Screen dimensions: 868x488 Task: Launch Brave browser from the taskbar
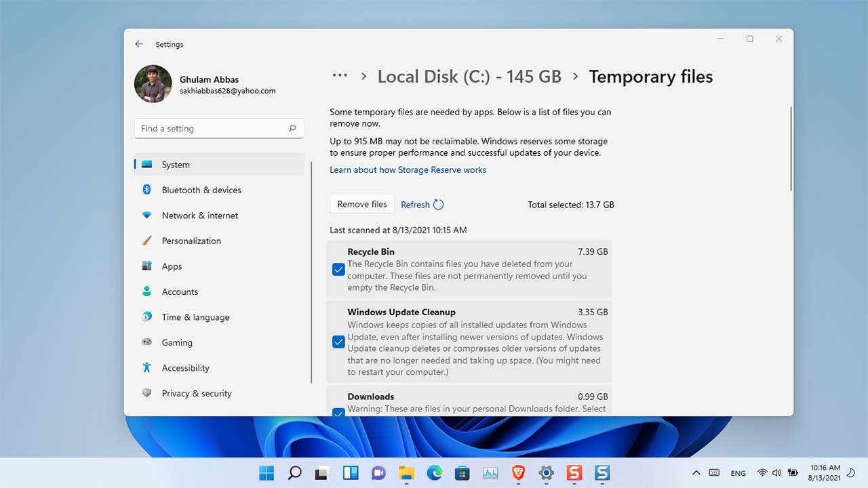pyautogui.click(x=519, y=473)
